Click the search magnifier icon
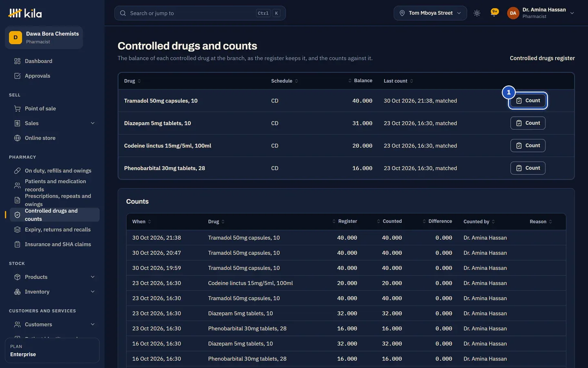 click(x=123, y=13)
